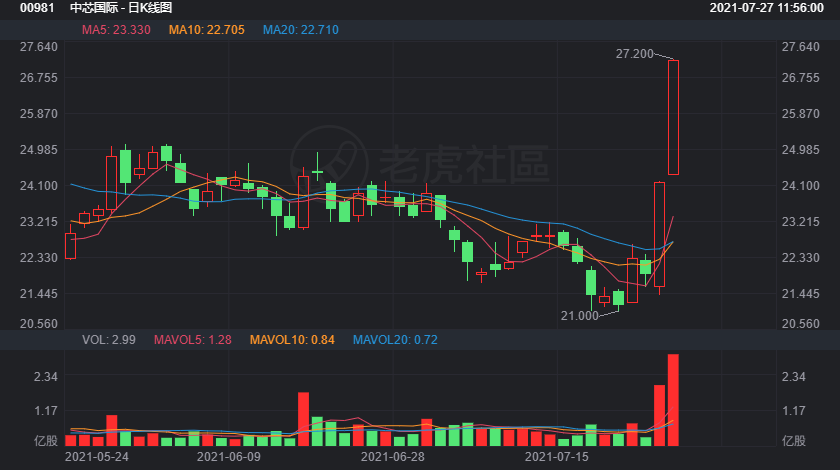Screen dimensions: 840x470
Task: Select the MA5: 23.330 indicator label
Action: tap(116, 30)
